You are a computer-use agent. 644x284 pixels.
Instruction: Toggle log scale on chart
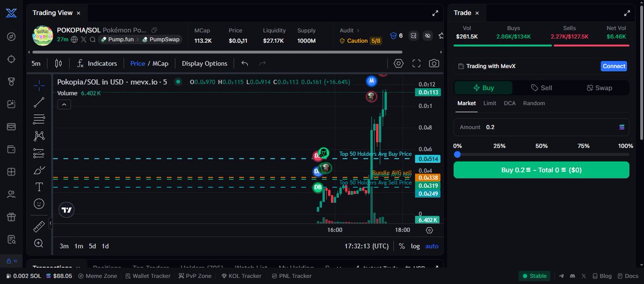[415, 246]
